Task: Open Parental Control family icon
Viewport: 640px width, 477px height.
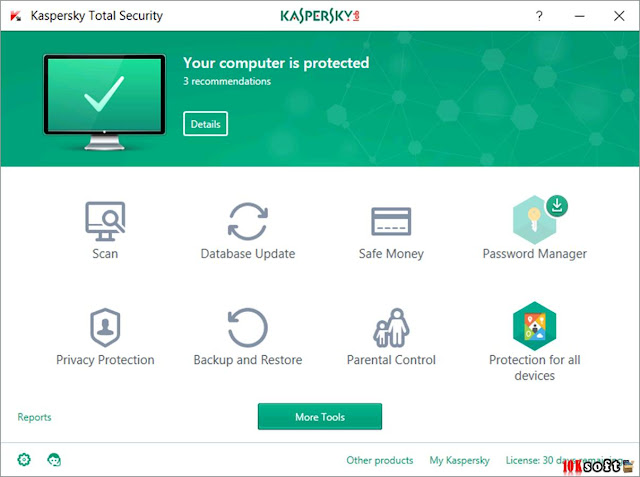Action: [x=391, y=327]
